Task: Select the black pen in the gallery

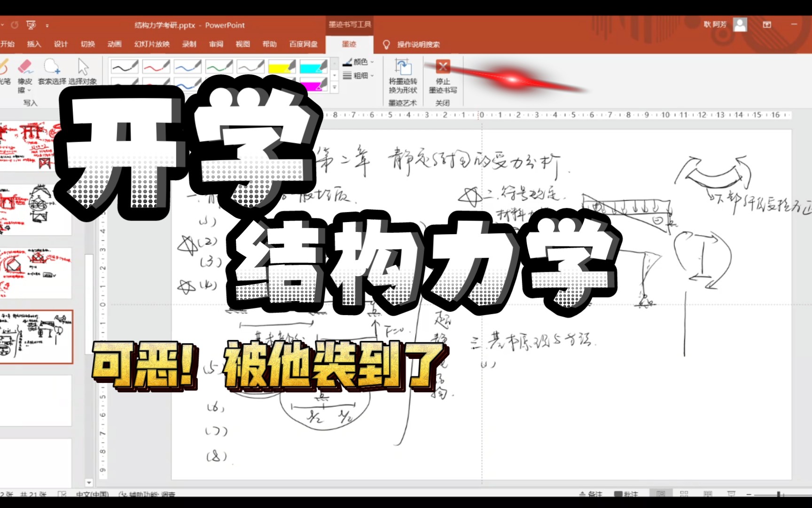Action: (124, 66)
